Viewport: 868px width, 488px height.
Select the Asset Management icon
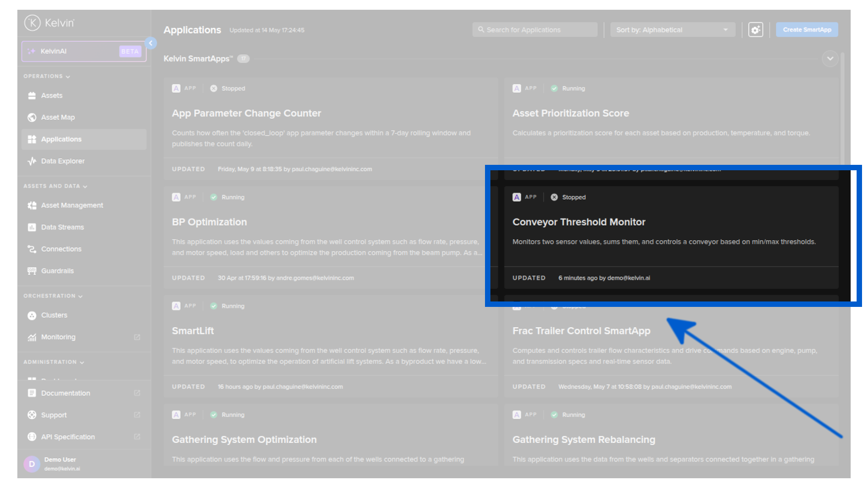[x=31, y=205]
